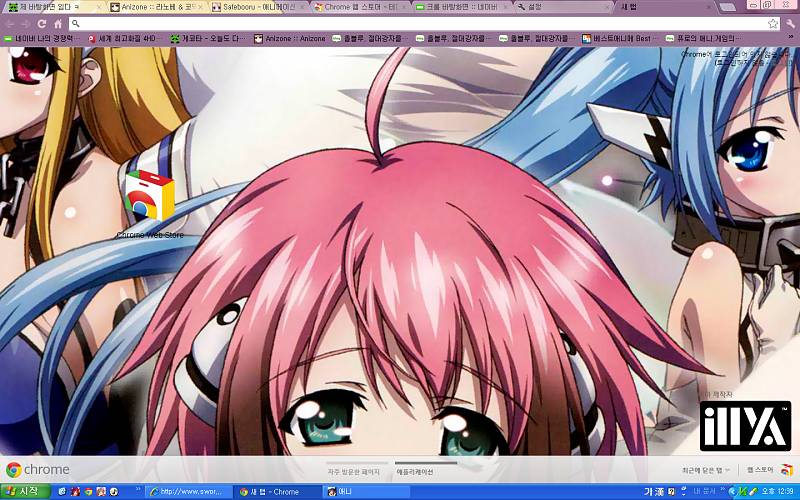Select the 애플리케이션 section
Screen dimensions: 800x500
click(414, 471)
